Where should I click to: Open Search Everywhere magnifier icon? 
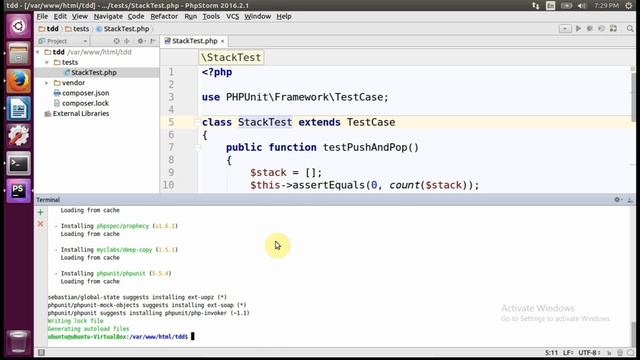(x=630, y=29)
